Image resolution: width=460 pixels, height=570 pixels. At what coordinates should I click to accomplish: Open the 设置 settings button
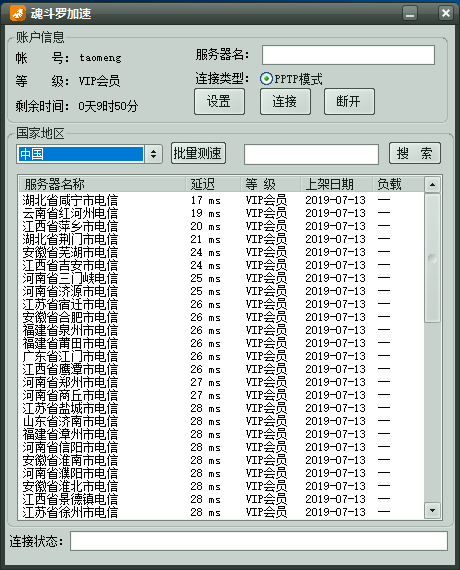point(219,101)
